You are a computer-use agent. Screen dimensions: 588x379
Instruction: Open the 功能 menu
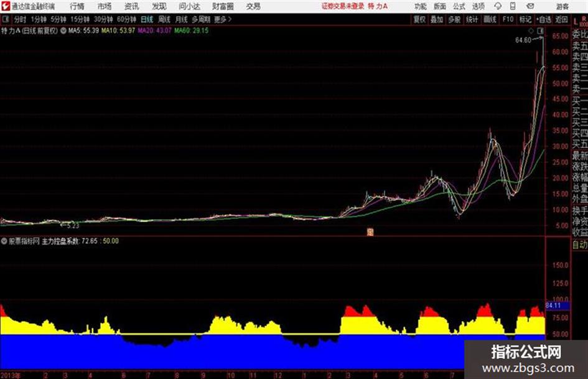tap(421, 6)
